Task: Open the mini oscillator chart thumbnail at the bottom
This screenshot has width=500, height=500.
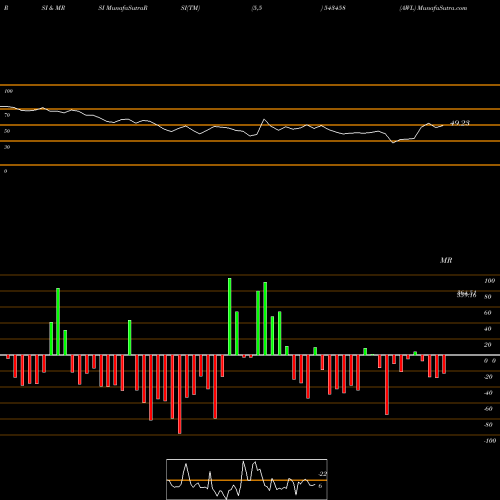Action: (247, 479)
